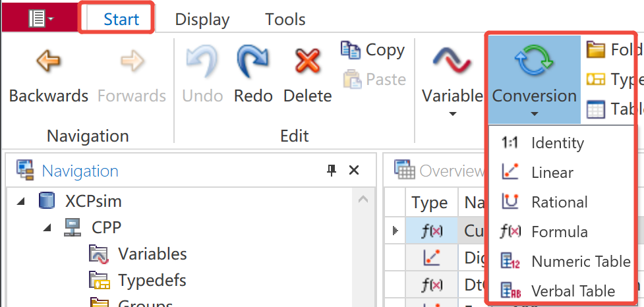The image size is (644, 307).
Task: Click the Redo arrow icon
Action: [253, 63]
